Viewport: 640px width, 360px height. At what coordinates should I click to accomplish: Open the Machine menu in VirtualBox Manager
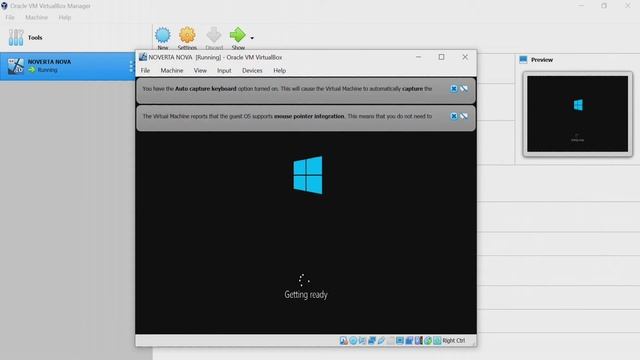tap(36, 17)
